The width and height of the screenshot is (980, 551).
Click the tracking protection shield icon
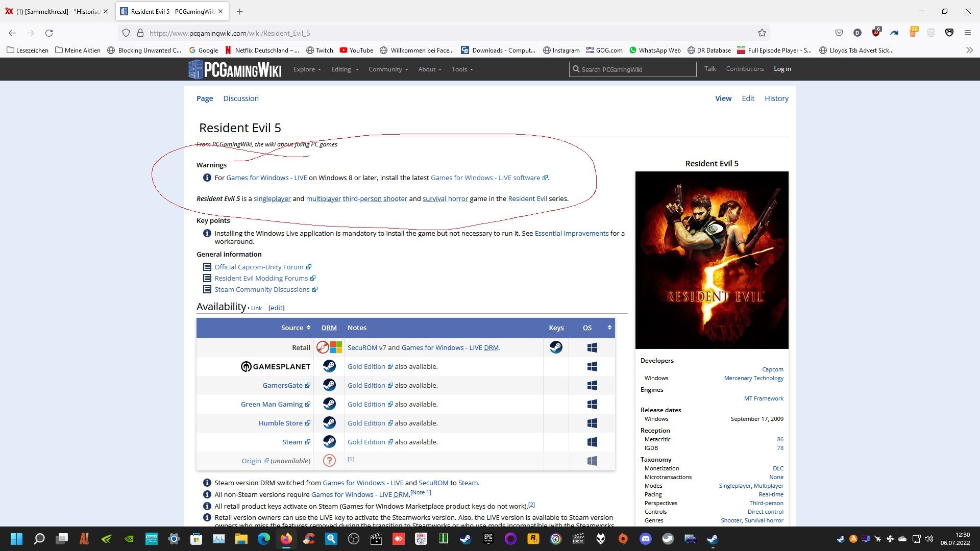126,33
